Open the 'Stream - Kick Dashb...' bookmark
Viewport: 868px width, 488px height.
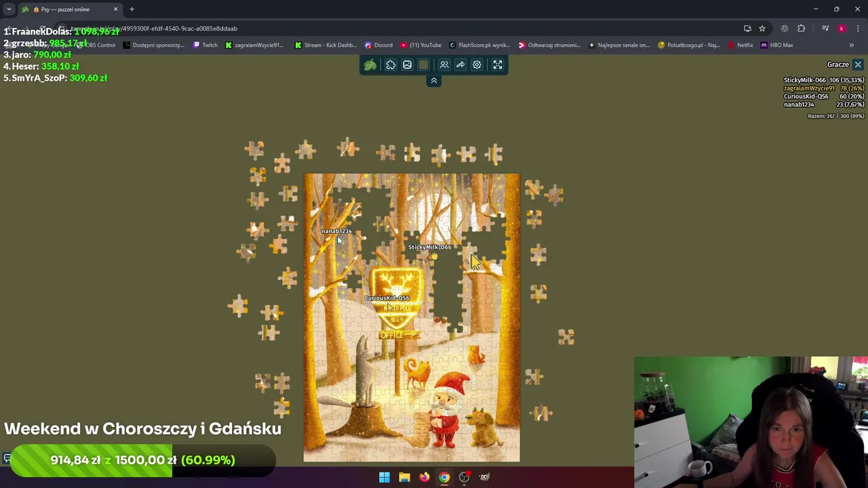coord(325,45)
